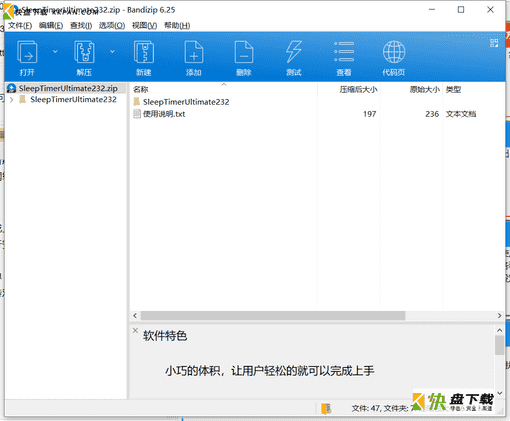Click the comment pane scroll up arrow
The image size is (510, 421).
499,330
